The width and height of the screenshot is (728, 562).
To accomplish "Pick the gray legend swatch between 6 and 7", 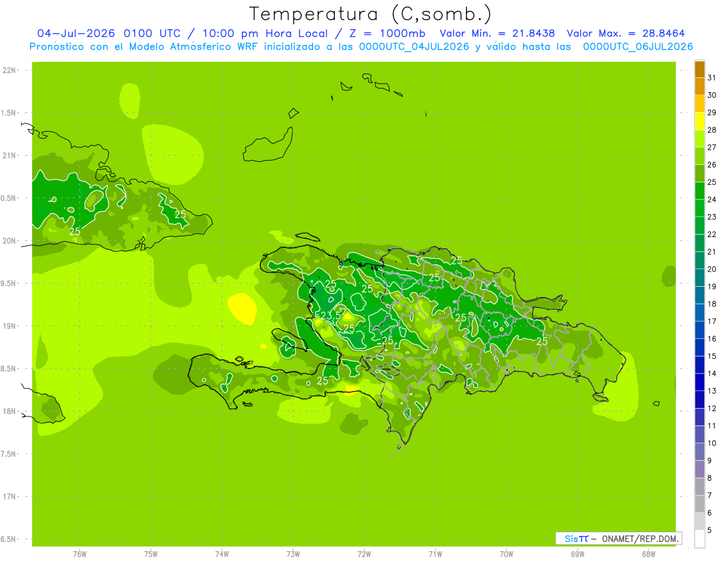I will coord(699,504).
